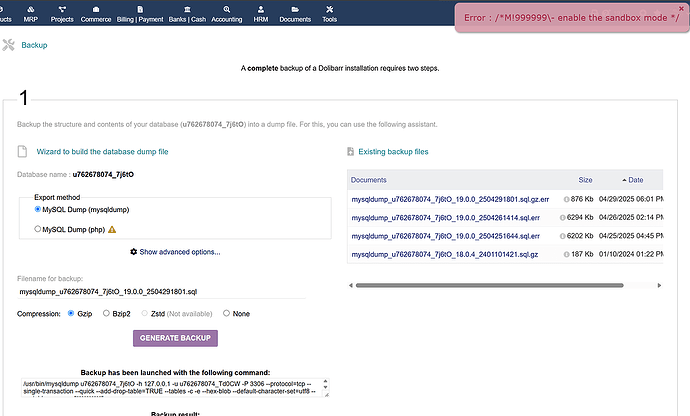Open mysqldump 18.0.4_2401101421.sql.gz backup file
Image resolution: width=690 pixels, height=416 pixels.
coord(444,254)
